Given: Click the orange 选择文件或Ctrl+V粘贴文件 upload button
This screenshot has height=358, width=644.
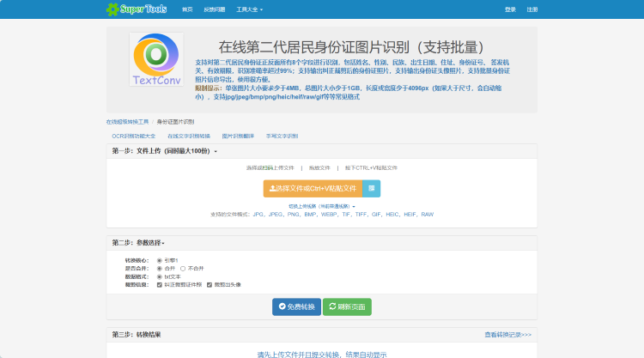Looking at the screenshot, I should click(x=313, y=188).
